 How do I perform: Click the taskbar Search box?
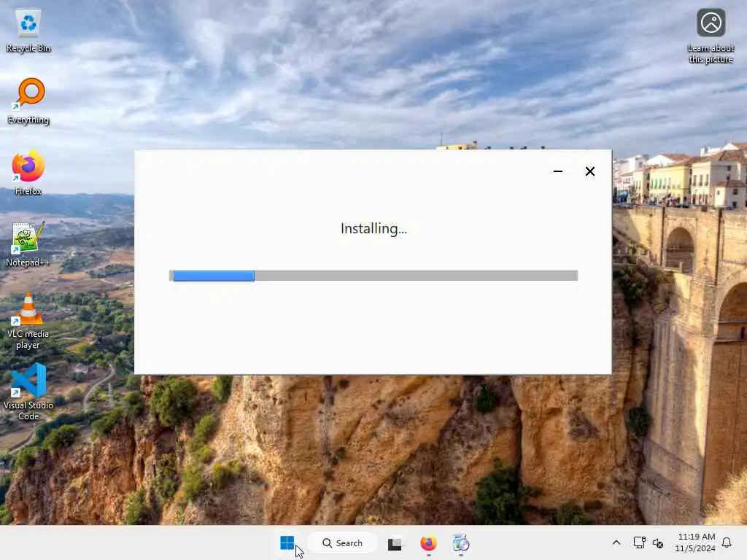point(343,542)
